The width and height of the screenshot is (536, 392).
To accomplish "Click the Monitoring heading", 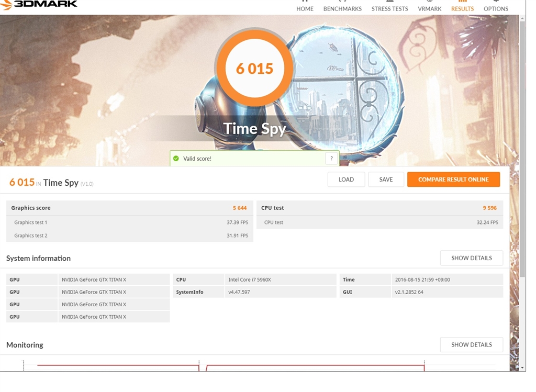I will (25, 345).
